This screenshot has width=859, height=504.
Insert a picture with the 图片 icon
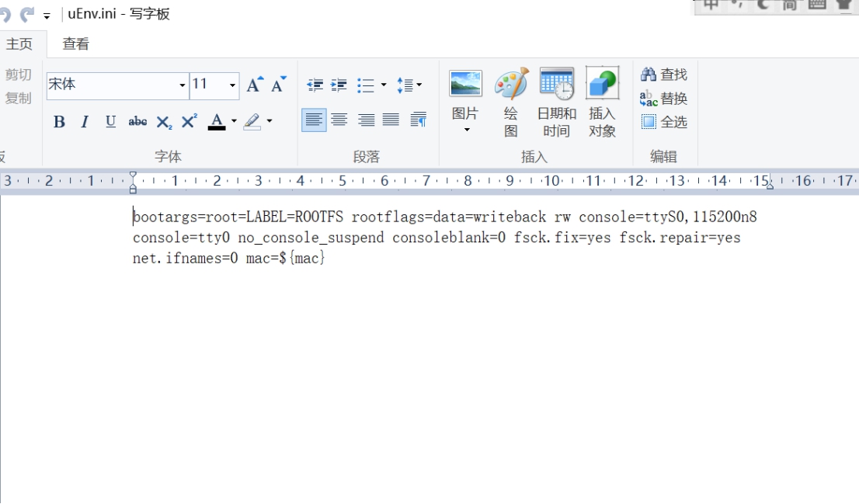click(466, 84)
